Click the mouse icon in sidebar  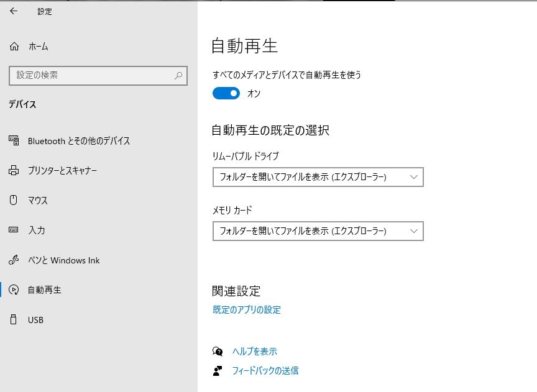pos(14,200)
